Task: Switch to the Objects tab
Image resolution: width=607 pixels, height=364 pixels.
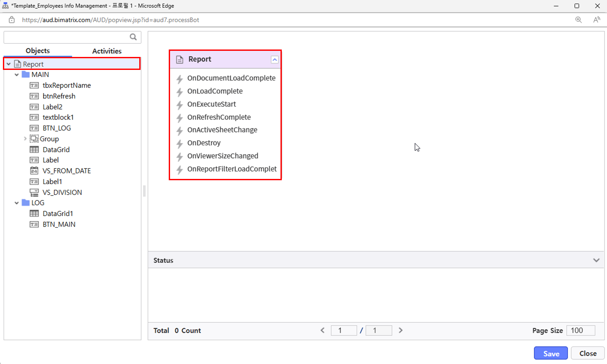Action: pyautogui.click(x=38, y=51)
